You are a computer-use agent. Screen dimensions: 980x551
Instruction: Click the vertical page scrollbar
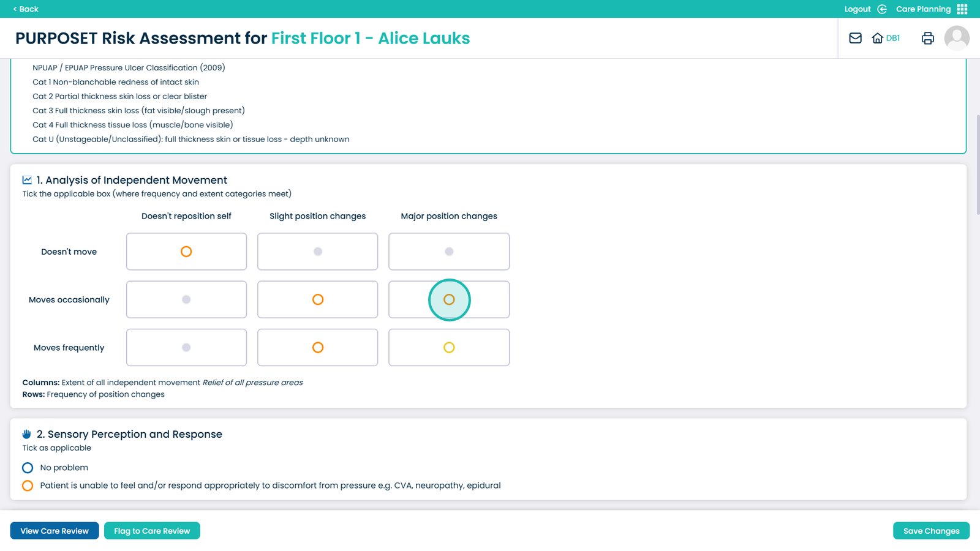coord(978,165)
